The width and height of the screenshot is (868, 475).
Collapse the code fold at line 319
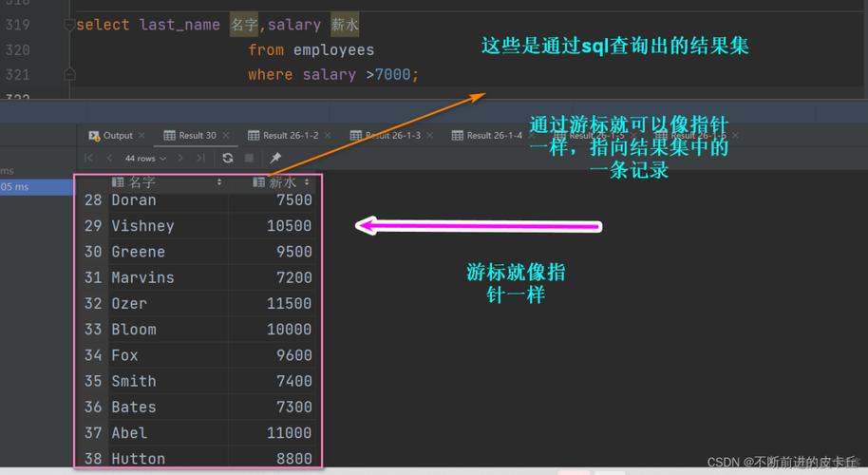[x=69, y=25]
